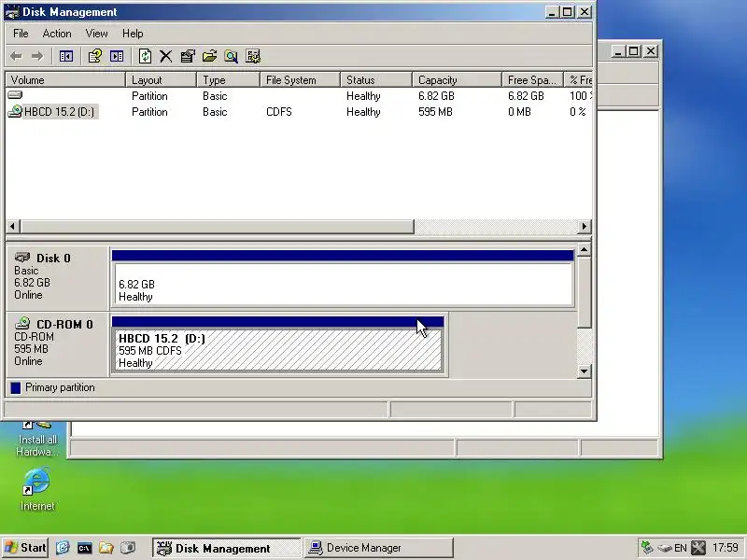Click the HBCD 15.2 CD volume icon
Screen dimensions: 747x560
pos(15,111)
